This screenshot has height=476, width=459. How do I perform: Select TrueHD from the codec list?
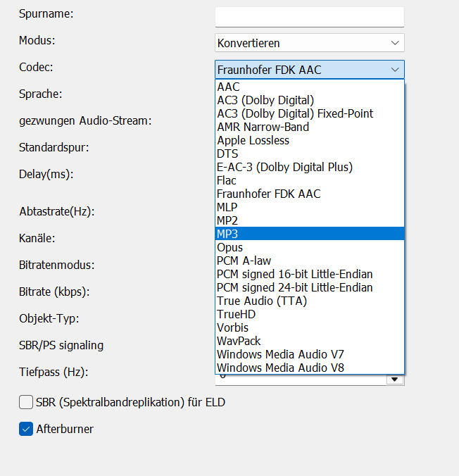[309, 314]
